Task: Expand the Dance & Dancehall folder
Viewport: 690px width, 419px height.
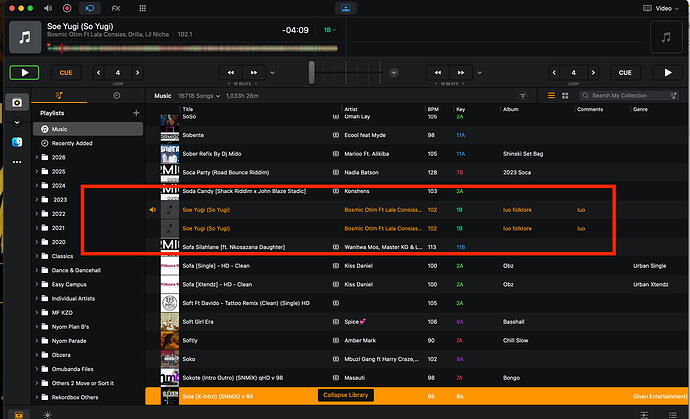Action: tap(37, 270)
